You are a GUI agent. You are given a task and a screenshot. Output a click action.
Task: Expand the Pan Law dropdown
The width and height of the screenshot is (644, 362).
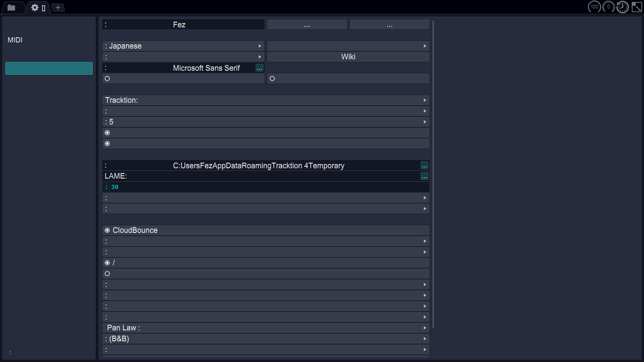(265, 328)
